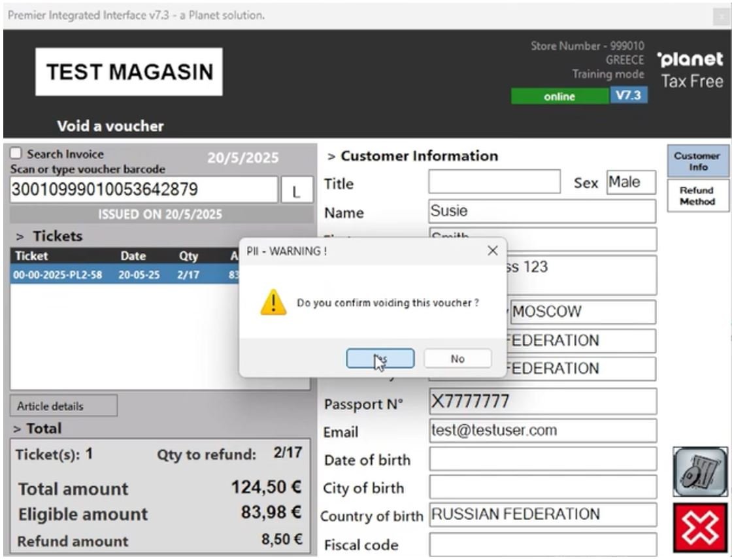Click the TEST MAGASIN store logo
Viewport: 732px width, 560px height.
click(129, 72)
